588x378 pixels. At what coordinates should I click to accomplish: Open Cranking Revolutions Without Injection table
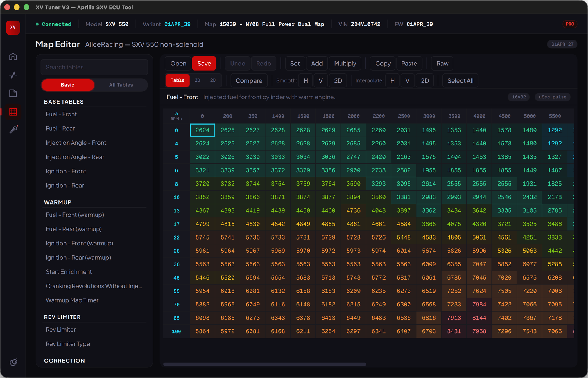coord(94,286)
